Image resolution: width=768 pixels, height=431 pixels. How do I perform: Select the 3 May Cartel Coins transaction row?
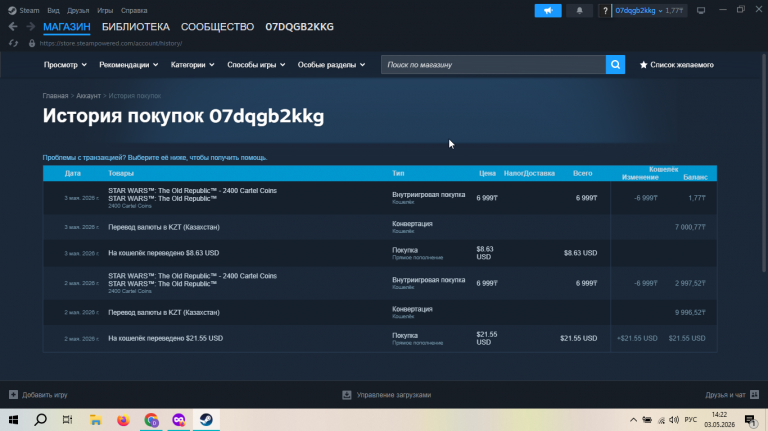tap(380, 198)
